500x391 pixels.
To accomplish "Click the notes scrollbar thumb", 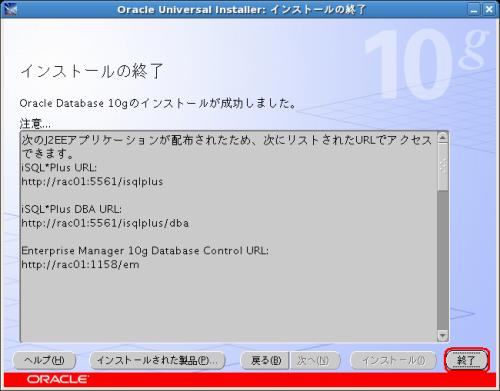I will (443, 166).
